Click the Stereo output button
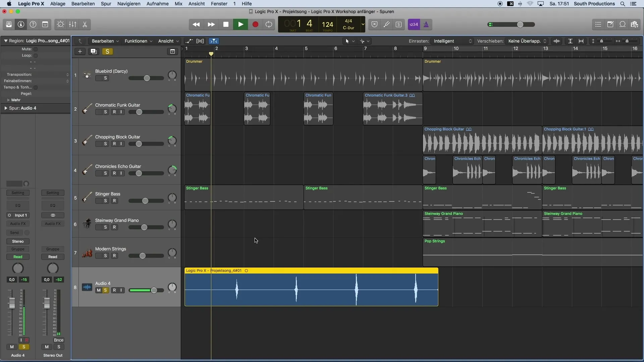This screenshot has width=644, height=362. click(18, 241)
